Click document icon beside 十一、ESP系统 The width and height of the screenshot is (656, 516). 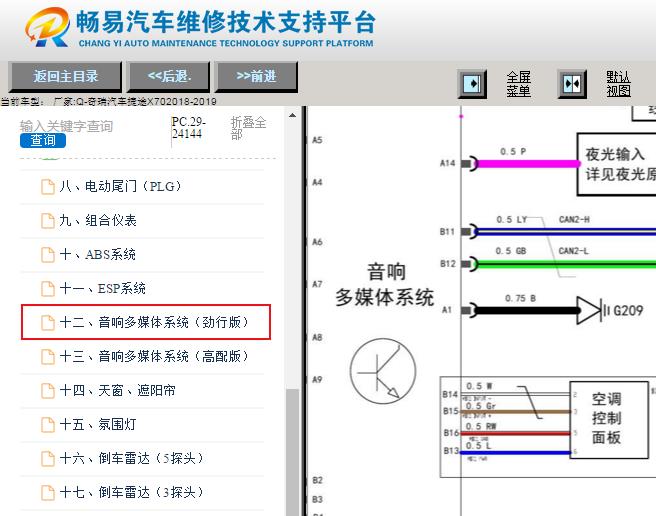(48, 288)
